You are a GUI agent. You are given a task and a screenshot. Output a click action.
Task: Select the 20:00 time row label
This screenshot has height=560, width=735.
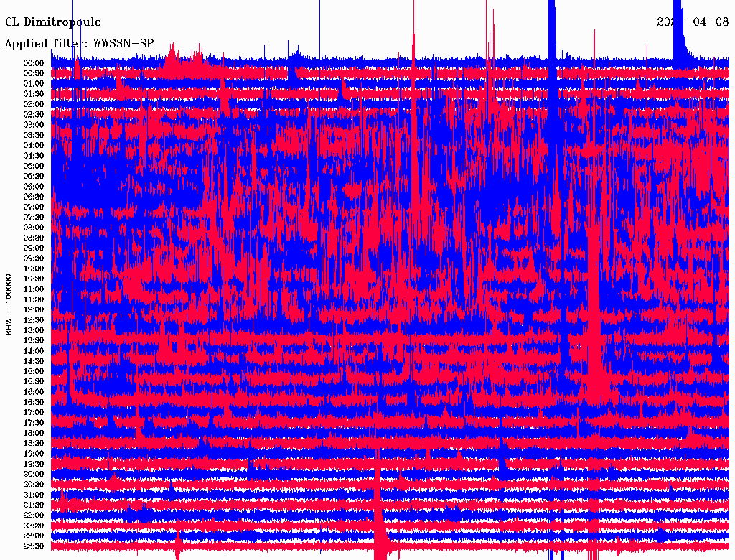point(34,474)
